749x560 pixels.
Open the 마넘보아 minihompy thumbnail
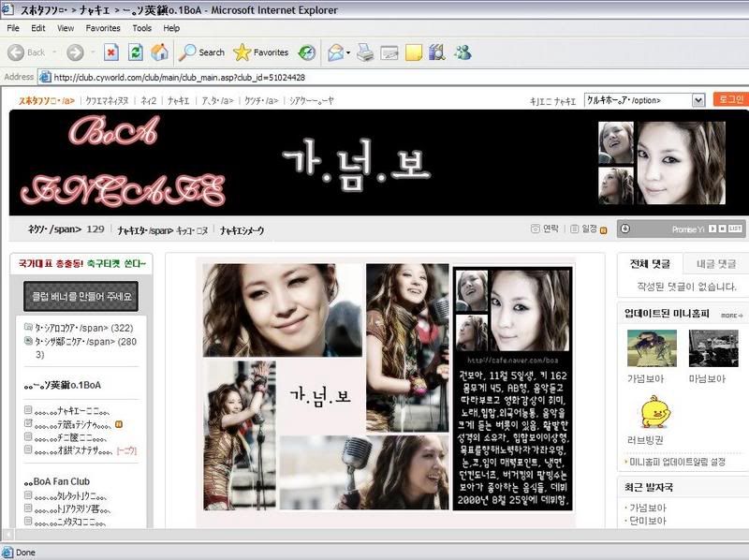pos(713,348)
